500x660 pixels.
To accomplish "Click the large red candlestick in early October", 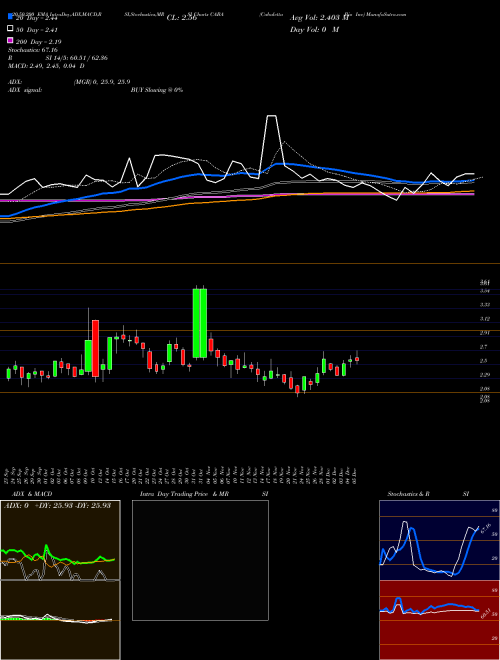I will tap(96, 348).
